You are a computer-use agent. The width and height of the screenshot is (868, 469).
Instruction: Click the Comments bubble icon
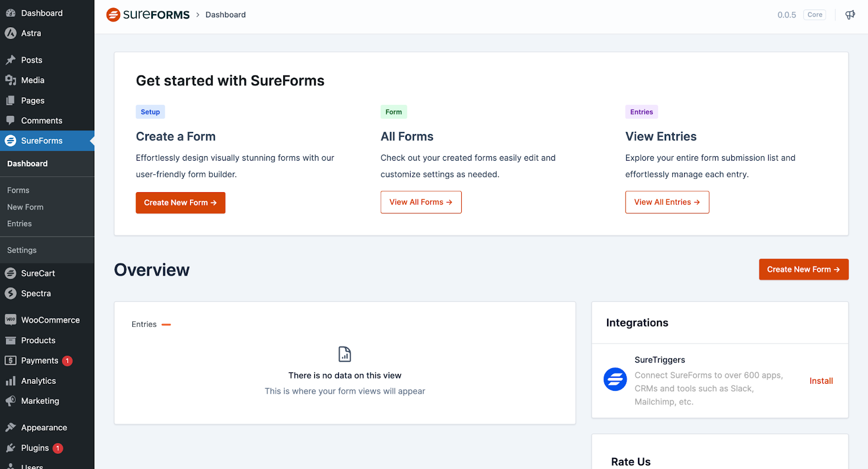[10, 121]
